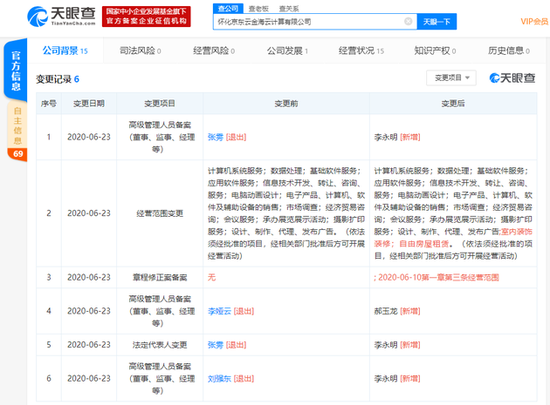Image resolution: width=550 pixels, height=405 pixels.
Task: Click the Tianyancha watermark logo beside the dropdown
Action: [512, 78]
